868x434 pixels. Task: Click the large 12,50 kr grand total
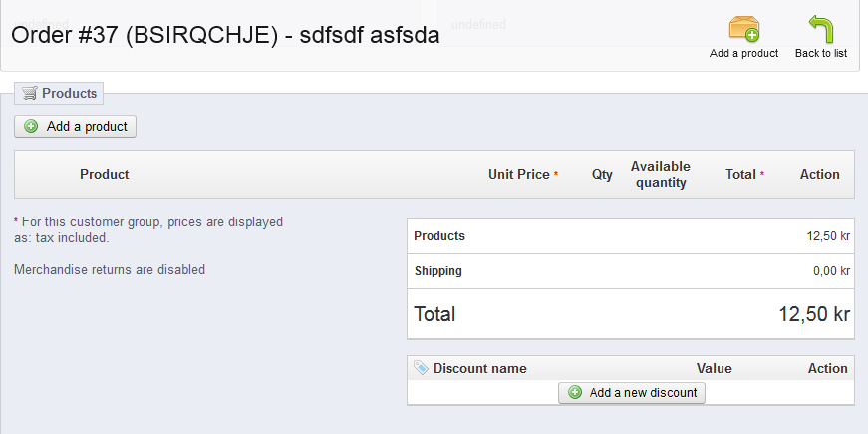tap(813, 314)
